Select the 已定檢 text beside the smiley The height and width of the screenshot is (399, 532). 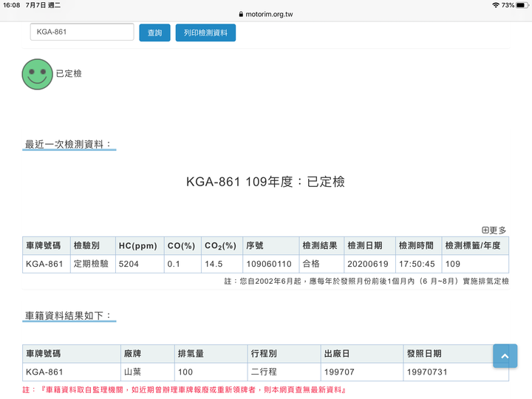point(69,74)
